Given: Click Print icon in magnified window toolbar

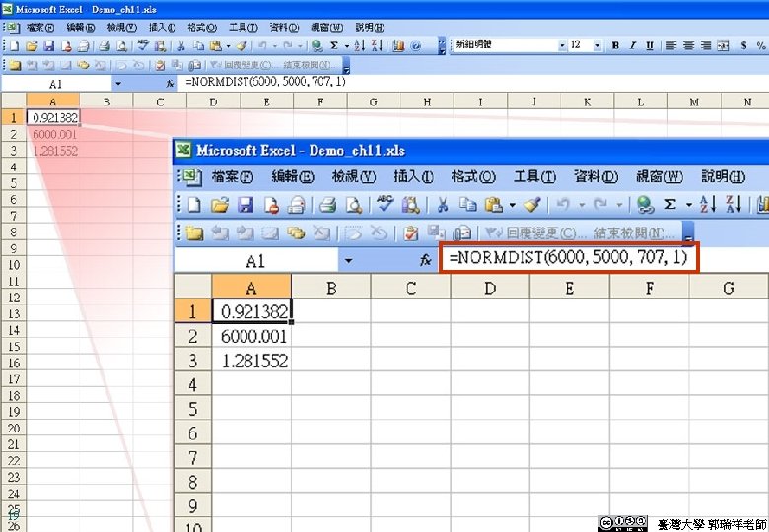Looking at the screenshot, I should [x=327, y=205].
